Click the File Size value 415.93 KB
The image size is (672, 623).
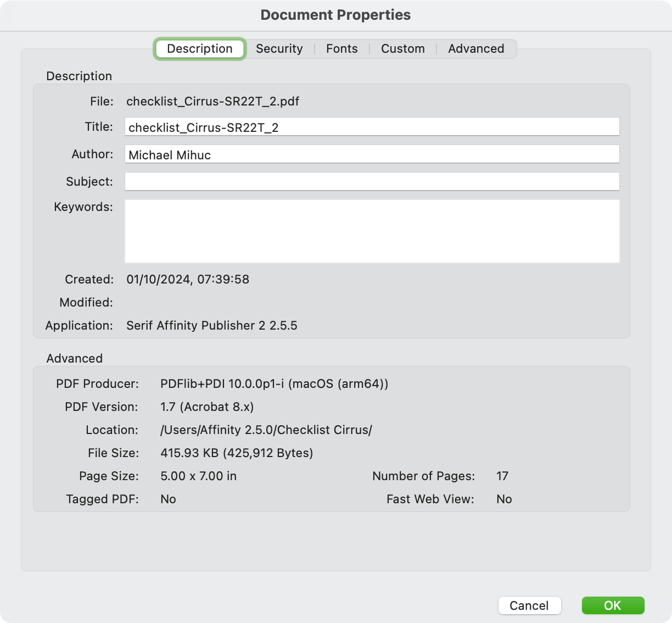point(237,453)
